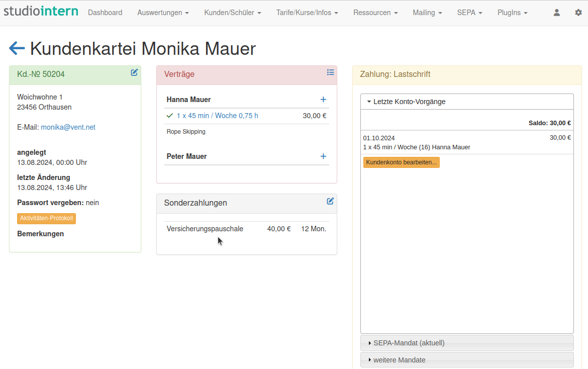The width and height of the screenshot is (588, 369).
Task: Open the Mailing dropdown menu
Action: coord(427,13)
